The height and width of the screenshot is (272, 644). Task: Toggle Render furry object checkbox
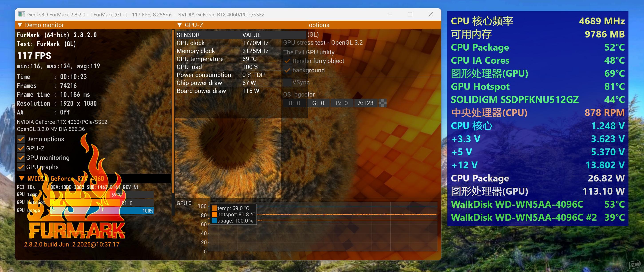coord(287,61)
